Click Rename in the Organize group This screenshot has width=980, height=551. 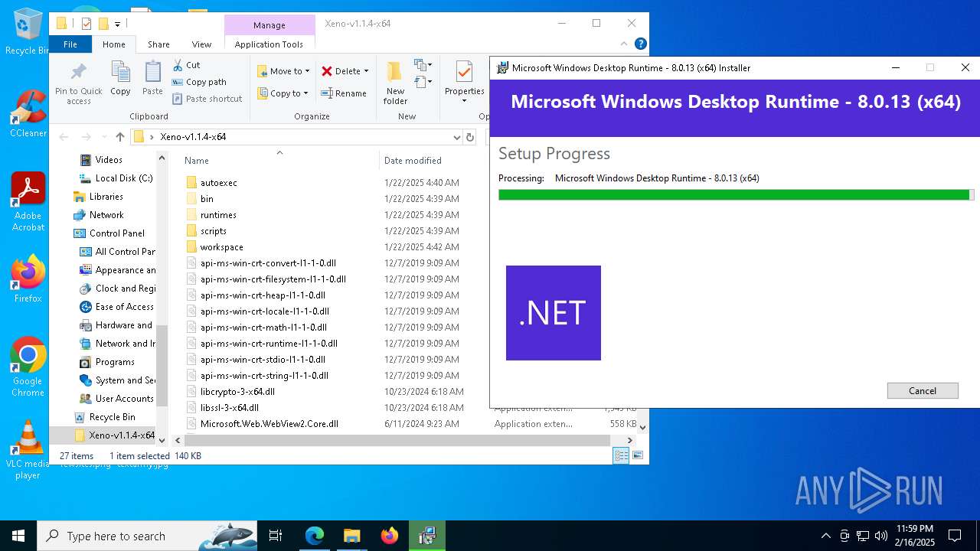[x=344, y=93]
